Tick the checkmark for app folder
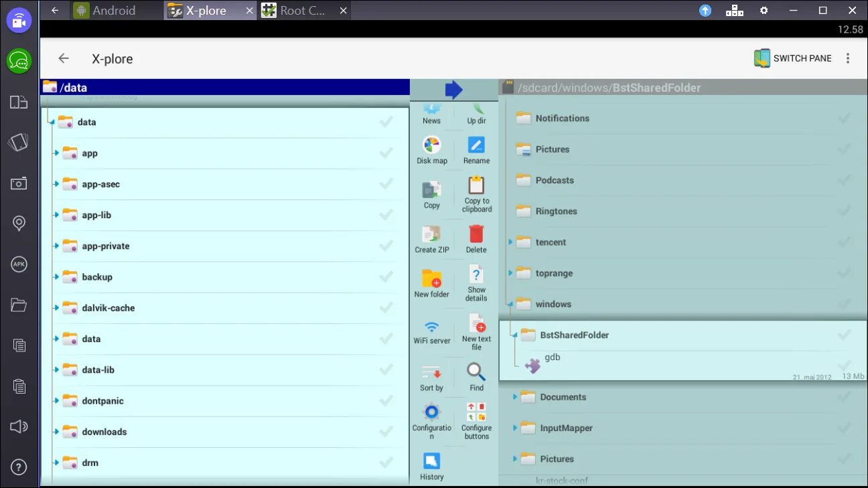The height and width of the screenshot is (488, 868). point(386,153)
